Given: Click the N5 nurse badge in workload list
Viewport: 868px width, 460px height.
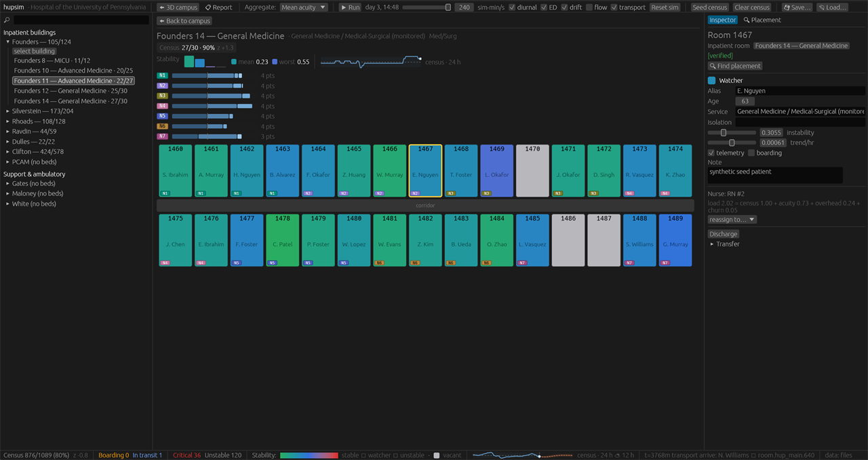Looking at the screenshot, I should coord(162,116).
